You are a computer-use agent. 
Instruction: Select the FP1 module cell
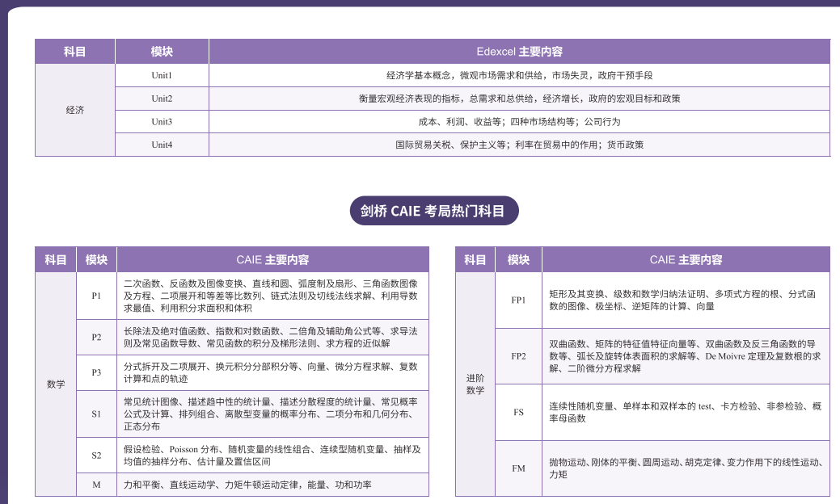[x=518, y=300]
